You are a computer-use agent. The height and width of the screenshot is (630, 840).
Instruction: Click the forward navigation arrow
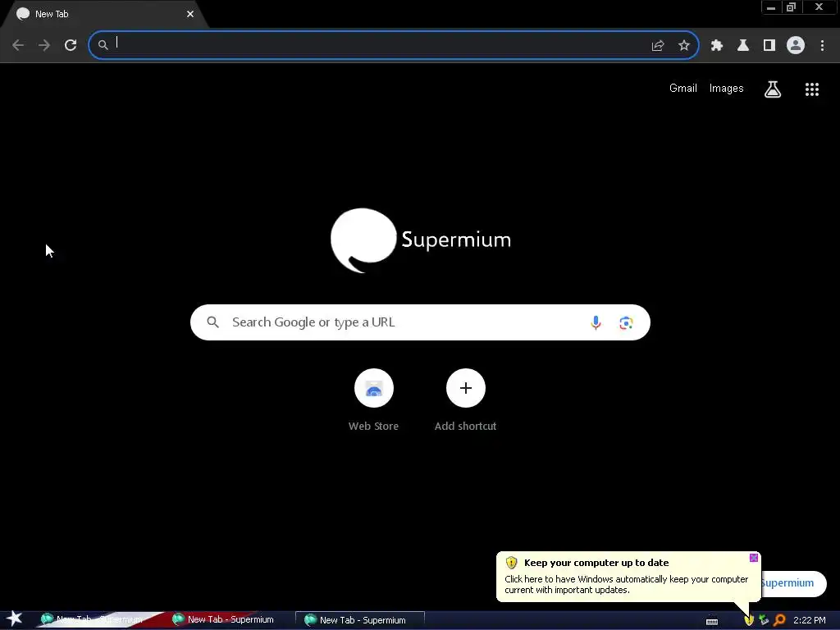pyautogui.click(x=44, y=45)
